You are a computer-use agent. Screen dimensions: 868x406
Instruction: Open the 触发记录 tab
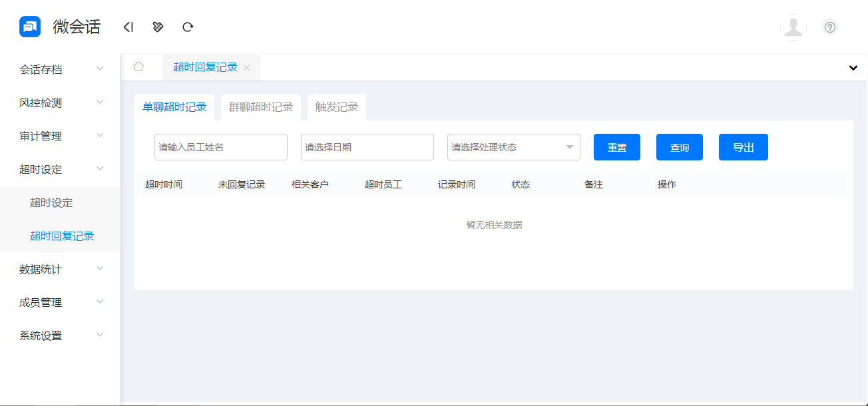pos(336,106)
